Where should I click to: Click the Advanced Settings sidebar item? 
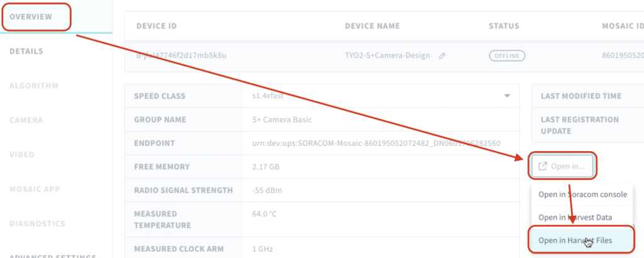click(53, 255)
